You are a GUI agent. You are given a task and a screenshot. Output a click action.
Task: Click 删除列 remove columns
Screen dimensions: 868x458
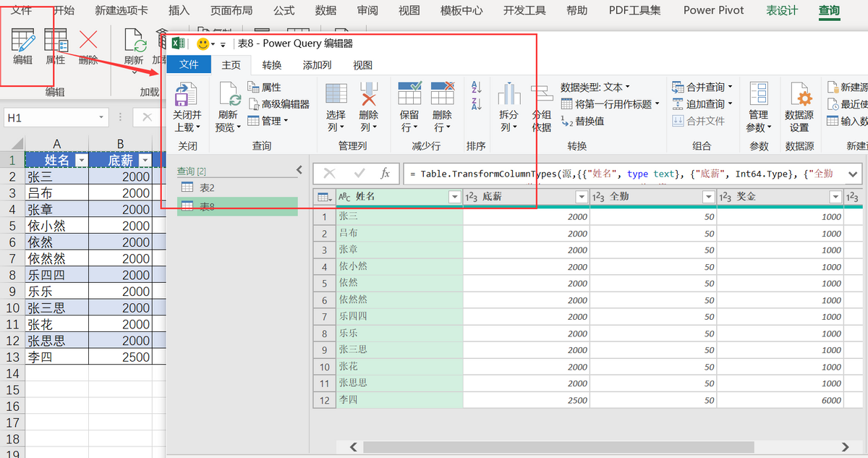(x=369, y=107)
